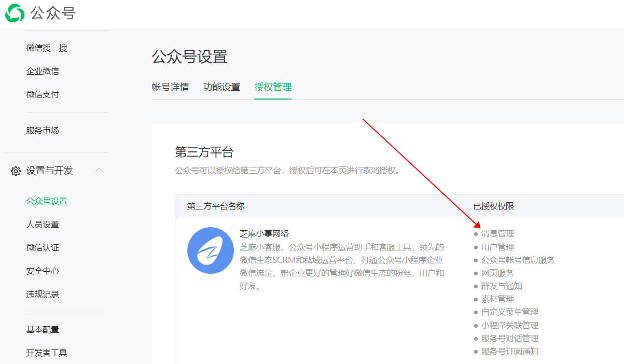Open 微信支付 in the sidebar
Image resolution: width=624 pixels, height=364 pixels.
pyautogui.click(x=43, y=95)
